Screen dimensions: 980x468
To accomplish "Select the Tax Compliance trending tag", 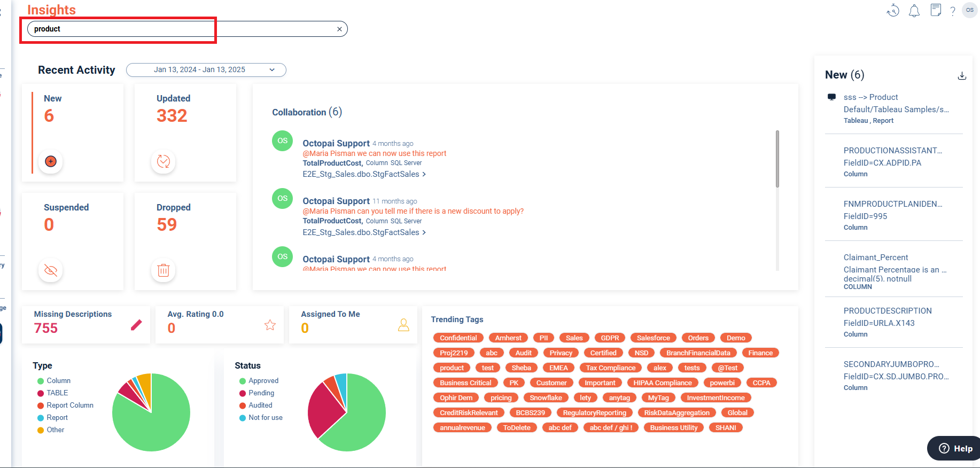I will 610,368.
